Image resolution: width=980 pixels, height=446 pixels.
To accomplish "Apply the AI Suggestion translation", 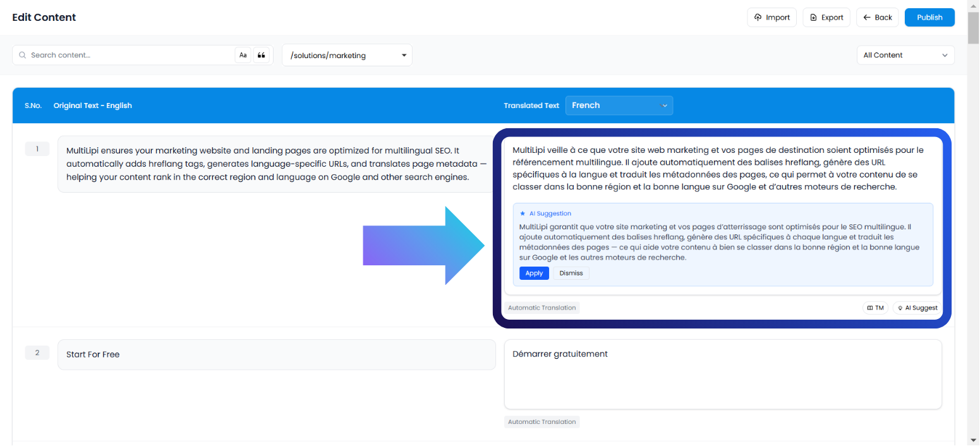I will tap(534, 273).
